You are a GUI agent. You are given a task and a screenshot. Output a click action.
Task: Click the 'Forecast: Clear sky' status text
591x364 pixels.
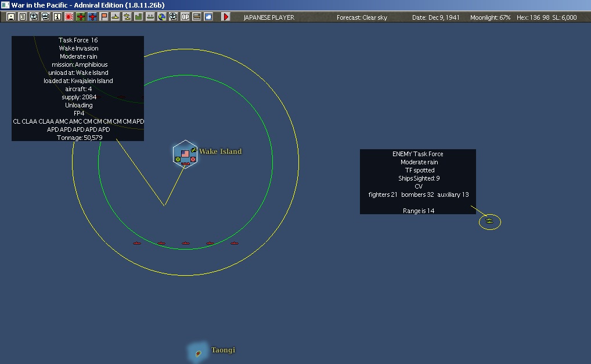(x=362, y=17)
